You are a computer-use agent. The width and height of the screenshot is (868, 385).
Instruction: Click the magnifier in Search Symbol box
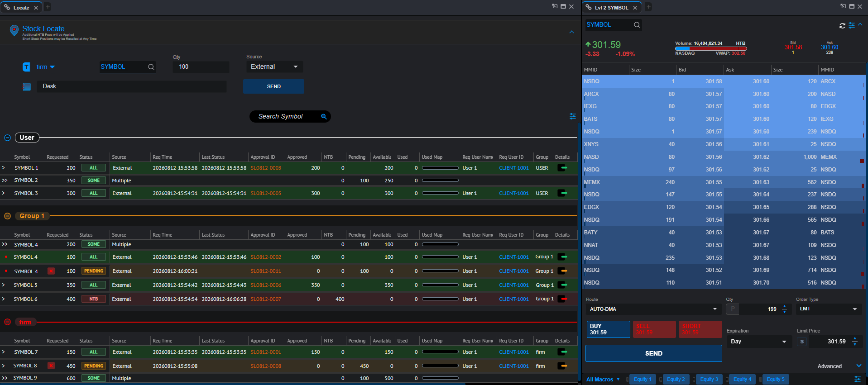click(324, 117)
